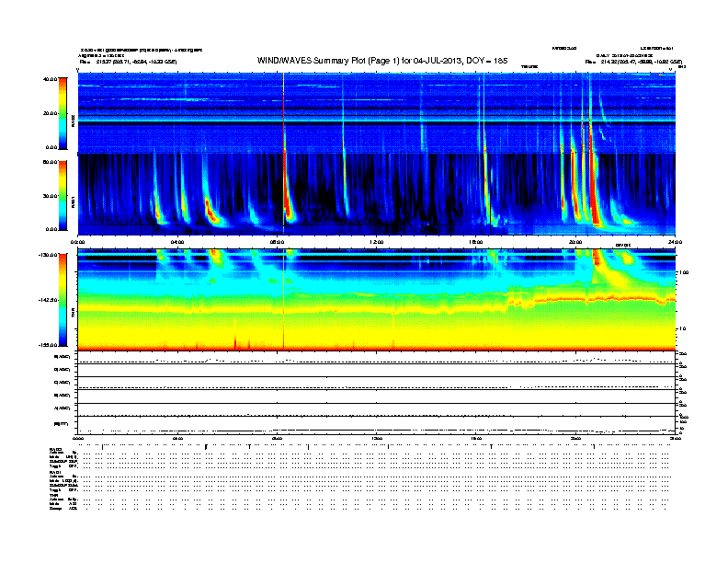The image size is (728, 563).
Task: Click the 16:00 tick label under RAD1 spectrogram
Action: click(476, 242)
